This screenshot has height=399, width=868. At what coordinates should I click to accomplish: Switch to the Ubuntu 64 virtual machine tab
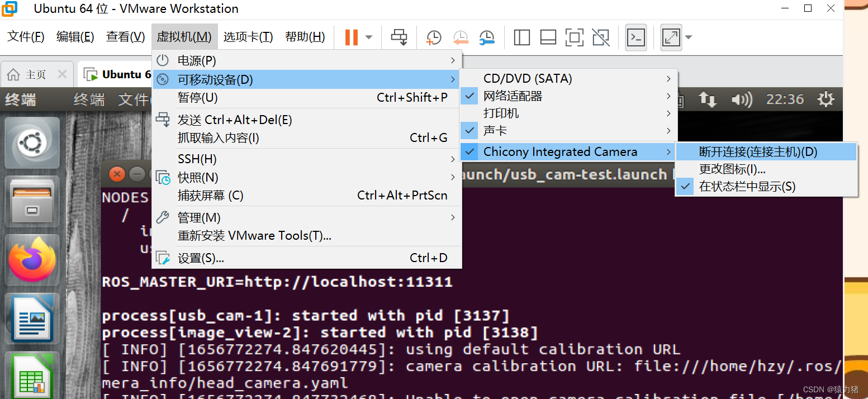(x=116, y=75)
